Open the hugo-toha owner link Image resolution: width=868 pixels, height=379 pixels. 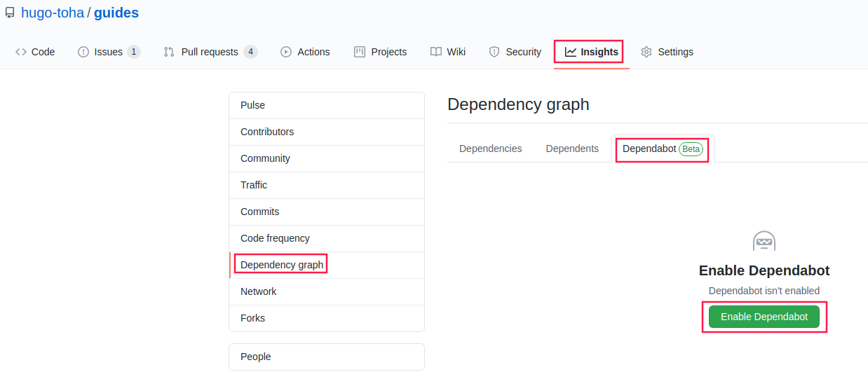(x=53, y=13)
